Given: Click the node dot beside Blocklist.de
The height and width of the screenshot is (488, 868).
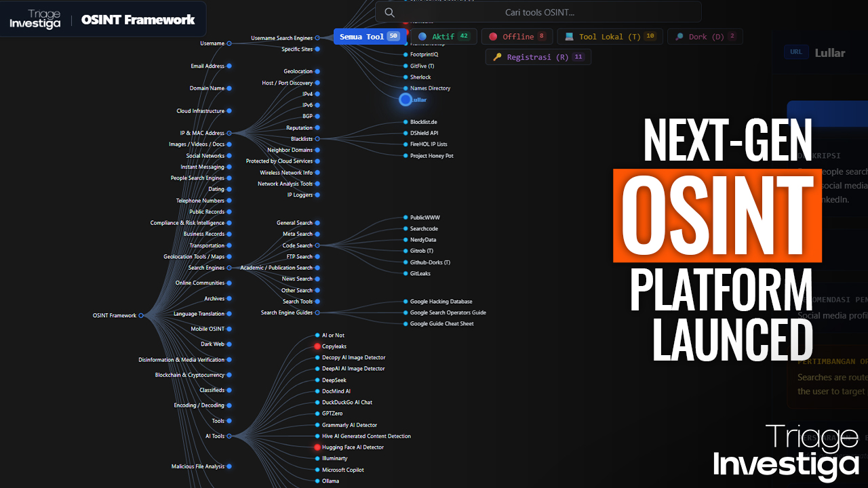Looking at the screenshot, I should (x=406, y=122).
